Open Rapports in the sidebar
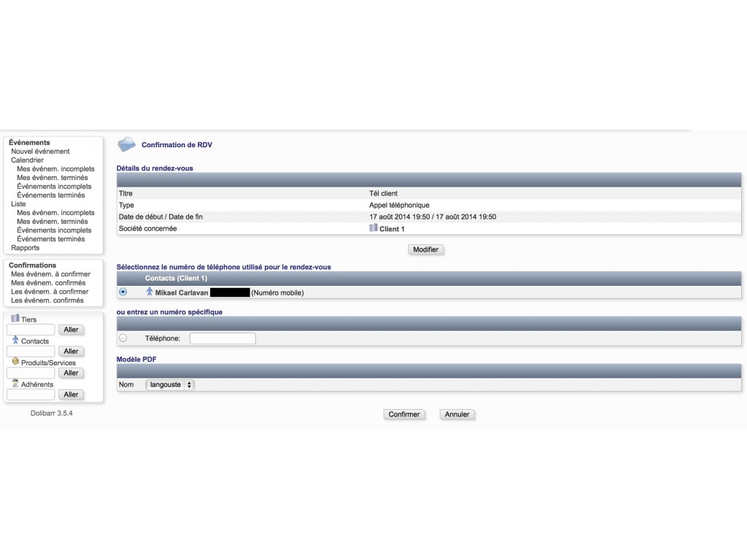This screenshot has width=747, height=560. 26,248
